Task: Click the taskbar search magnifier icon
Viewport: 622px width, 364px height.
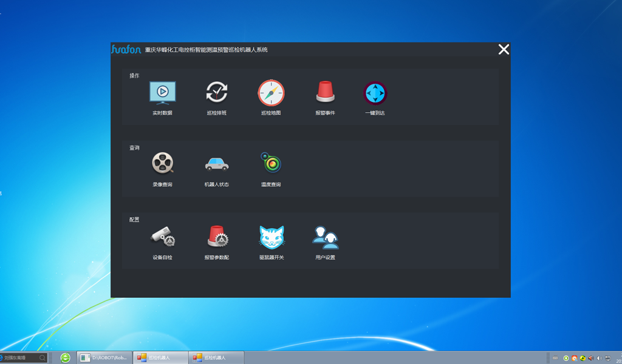Action: [42, 358]
